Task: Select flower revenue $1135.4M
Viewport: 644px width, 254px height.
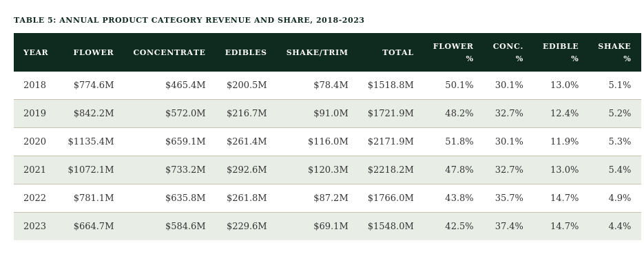Action: coord(91,142)
